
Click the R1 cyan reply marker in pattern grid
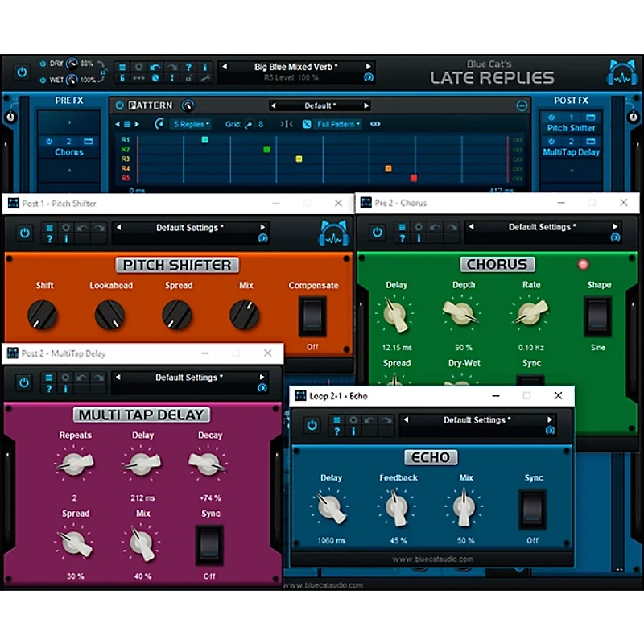coord(204,139)
